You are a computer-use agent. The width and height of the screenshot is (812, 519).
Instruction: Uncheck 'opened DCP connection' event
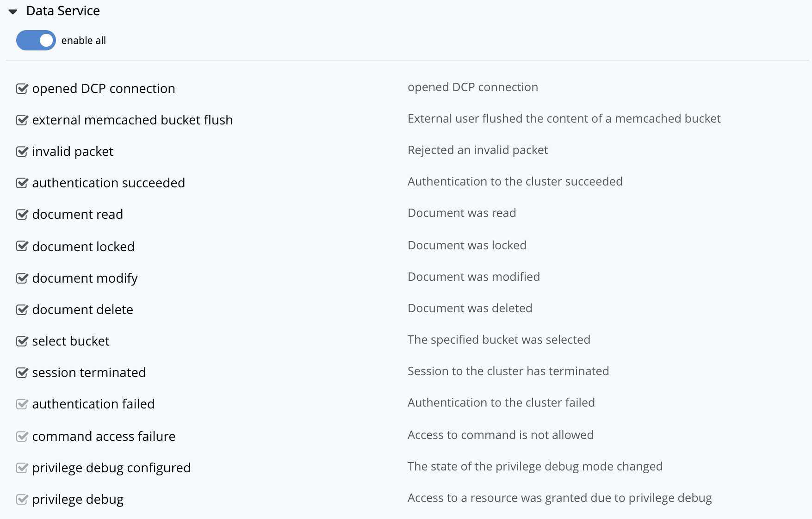click(21, 88)
